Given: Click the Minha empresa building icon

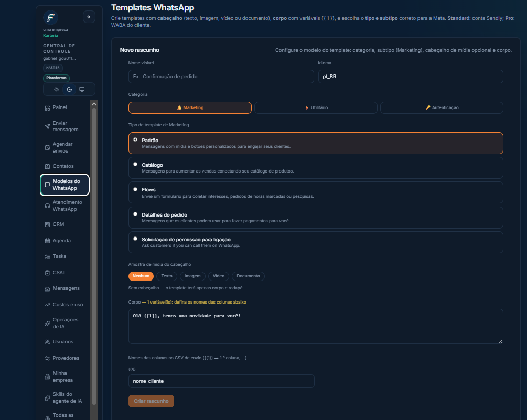Looking at the screenshot, I should coord(47,377).
